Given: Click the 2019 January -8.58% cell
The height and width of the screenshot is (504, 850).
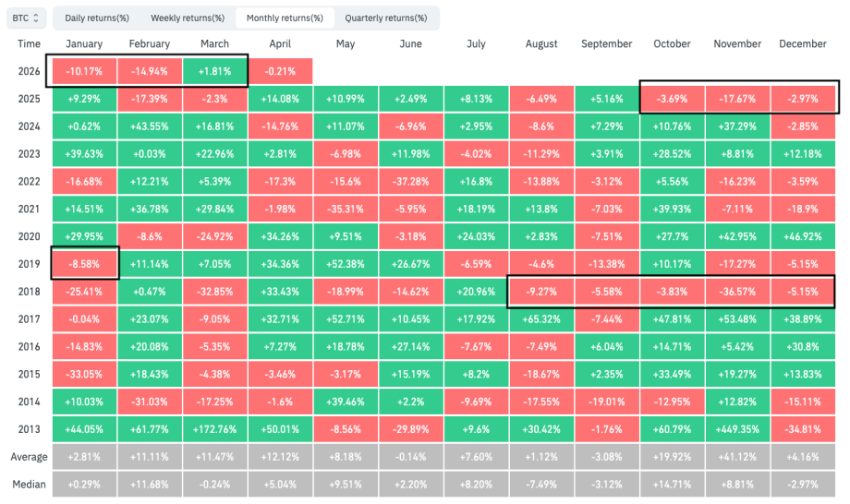Looking at the screenshot, I should click(x=84, y=263).
